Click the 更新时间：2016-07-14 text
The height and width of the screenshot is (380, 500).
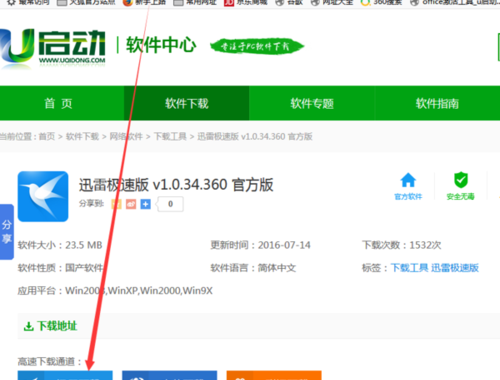[260, 245]
